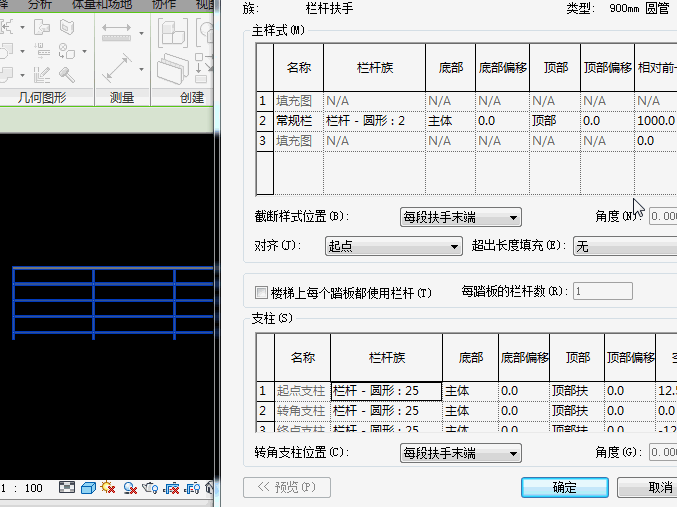This screenshot has width=677, height=507.
Task: Expand the aligned dimension dropdown arrow
Action: (x=141, y=69)
